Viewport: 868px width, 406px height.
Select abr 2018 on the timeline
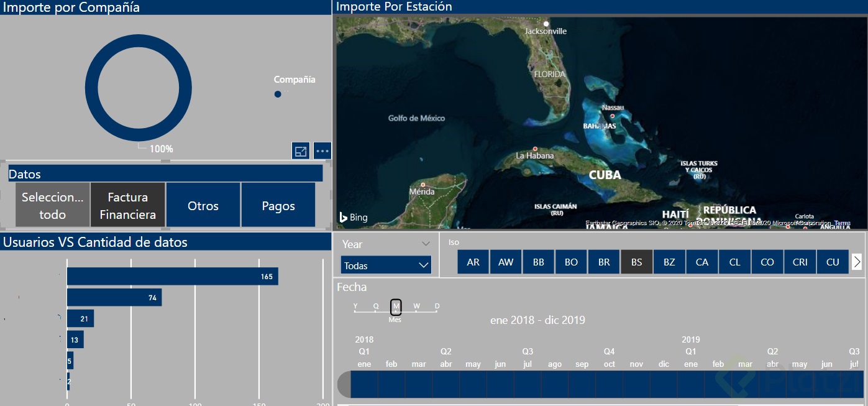click(x=446, y=384)
